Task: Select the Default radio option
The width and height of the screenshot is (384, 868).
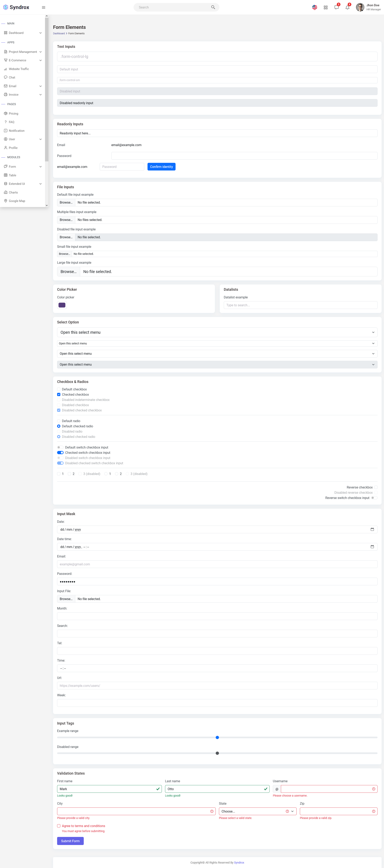Action: 59,421
